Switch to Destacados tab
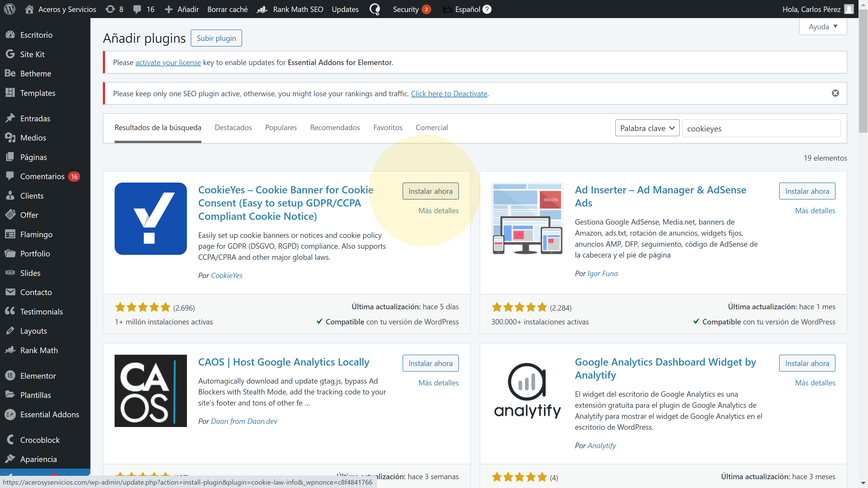This screenshot has height=488, width=868. tap(233, 127)
